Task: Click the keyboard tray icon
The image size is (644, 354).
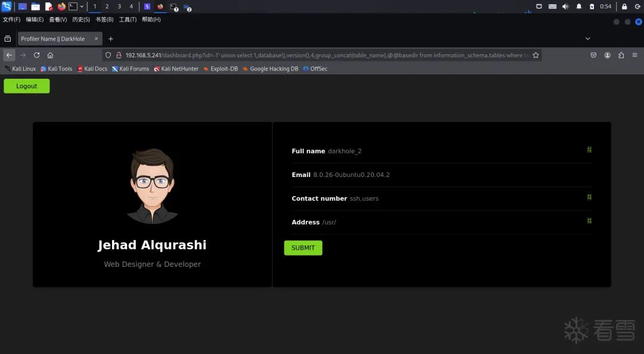Action: tap(552, 7)
